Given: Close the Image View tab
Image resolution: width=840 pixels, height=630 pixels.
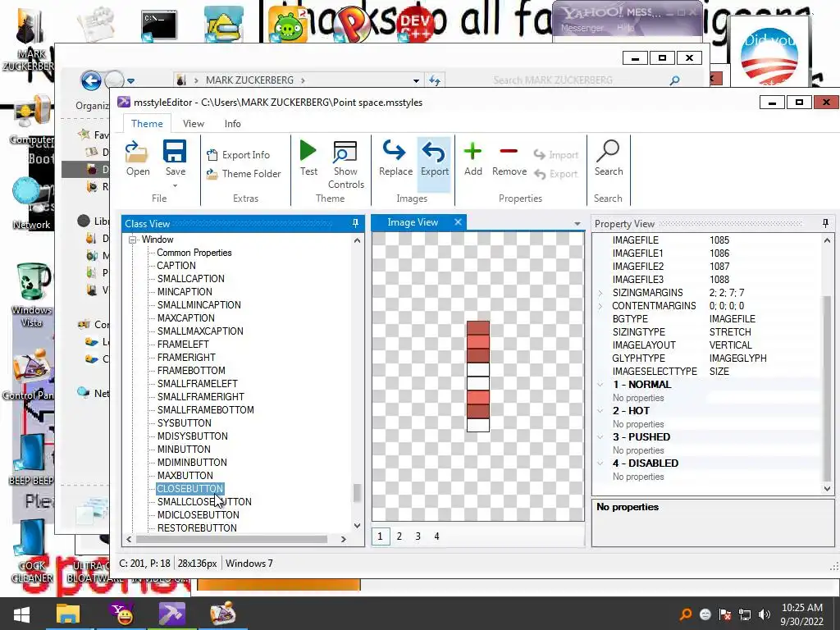Looking at the screenshot, I should coord(458,221).
